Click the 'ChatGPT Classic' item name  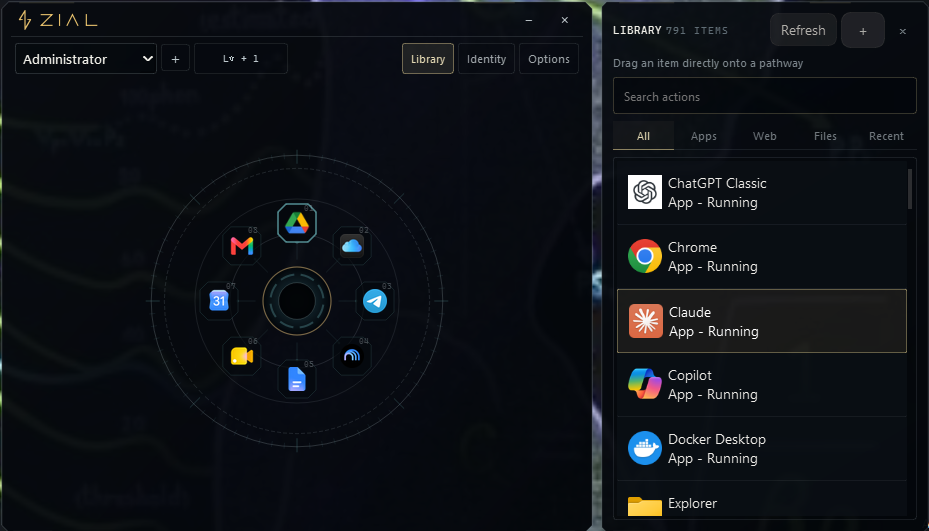click(717, 183)
